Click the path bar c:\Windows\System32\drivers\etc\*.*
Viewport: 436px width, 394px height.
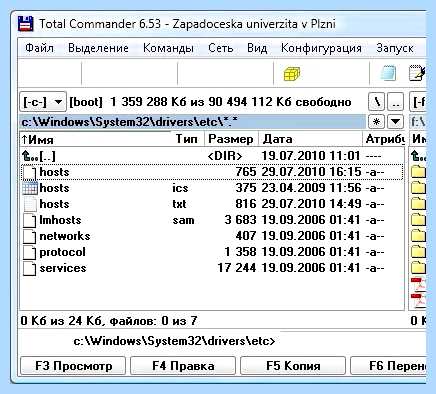click(193, 122)
